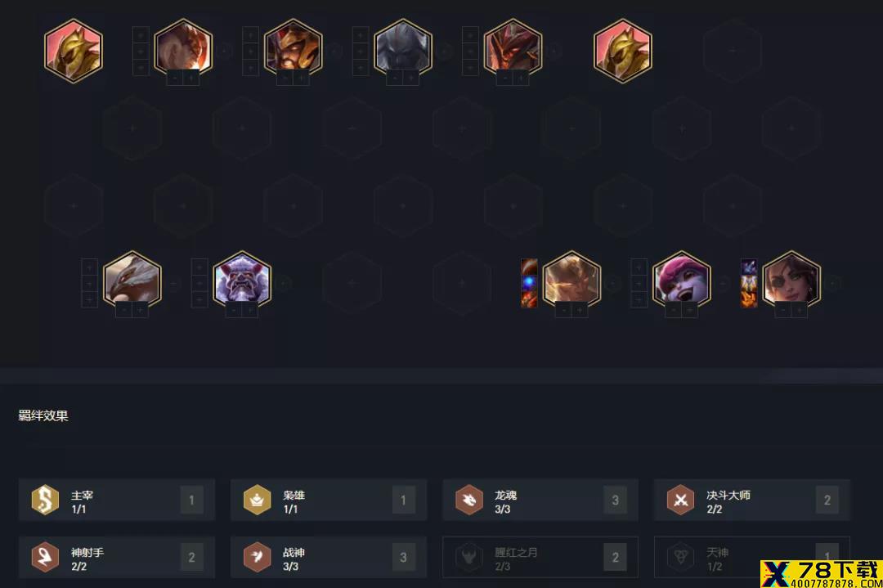Image resolution: width=883 pixels, height=588 pixels.
Task: Select the pink-haired Tristana champion portrait
Action: (681, 280)
